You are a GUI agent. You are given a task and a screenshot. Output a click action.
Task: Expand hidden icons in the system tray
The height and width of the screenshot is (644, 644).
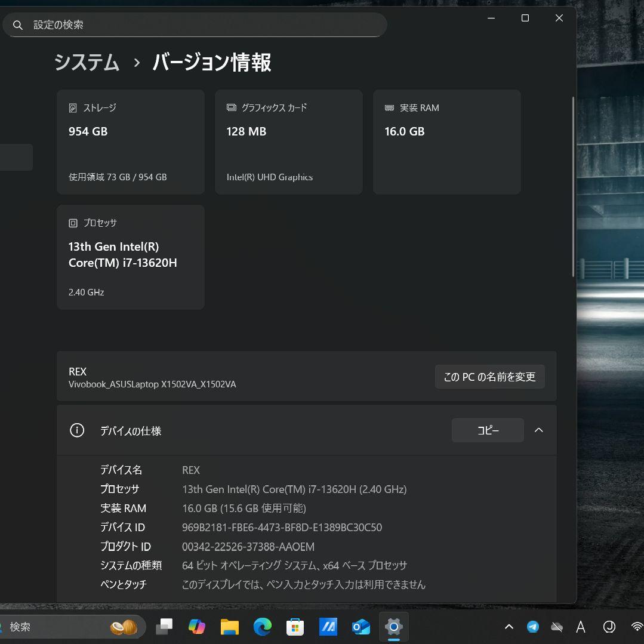509,627
